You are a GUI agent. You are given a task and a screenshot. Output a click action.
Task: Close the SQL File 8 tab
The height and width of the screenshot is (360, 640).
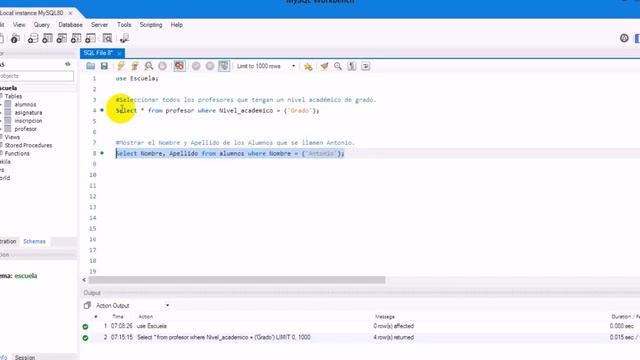pos(119,53)
